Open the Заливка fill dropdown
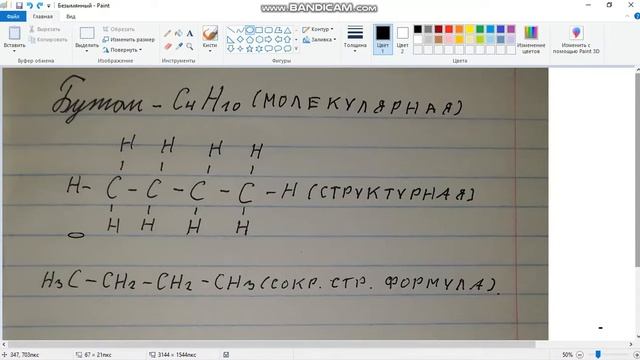Screen dimensions: 640x360 [319, 40]
